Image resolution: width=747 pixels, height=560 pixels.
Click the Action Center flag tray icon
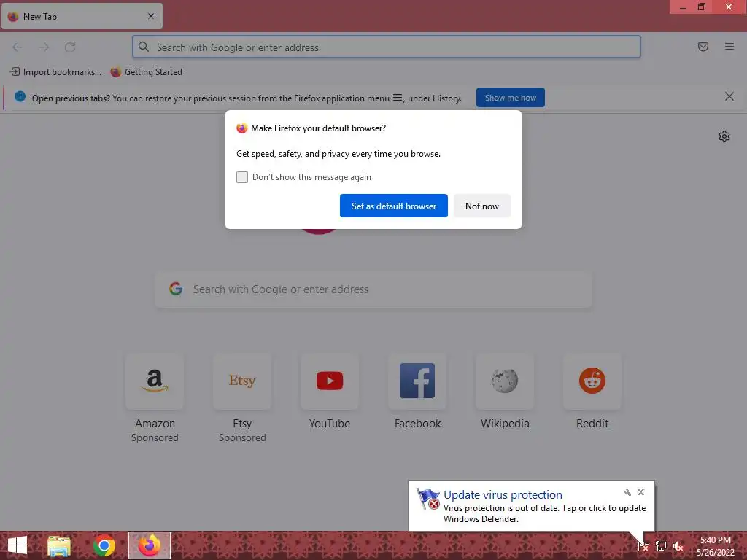click(x=643, y=545)
